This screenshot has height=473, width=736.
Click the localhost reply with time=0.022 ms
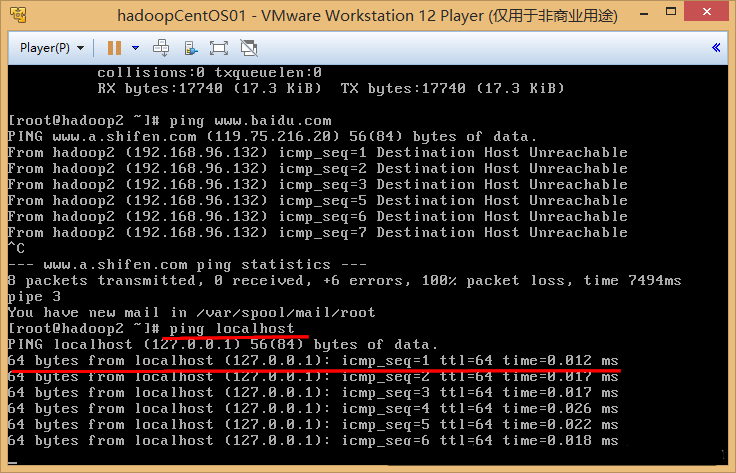[x=313, y=424]
